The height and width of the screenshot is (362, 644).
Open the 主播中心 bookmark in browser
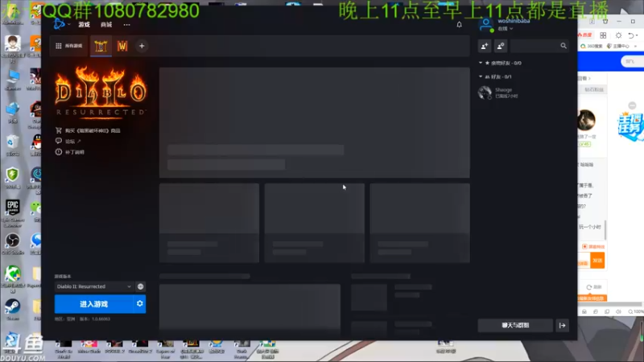pos(617,46)
